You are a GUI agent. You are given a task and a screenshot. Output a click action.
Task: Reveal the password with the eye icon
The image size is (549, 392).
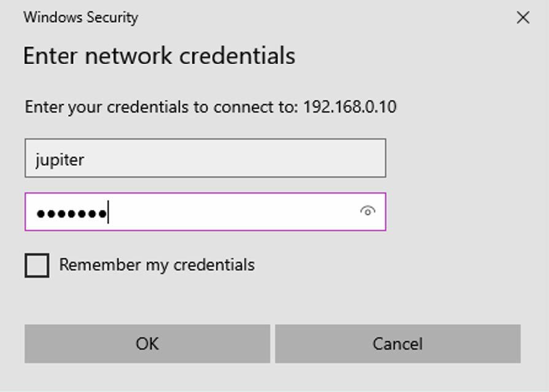pos(367,211)
